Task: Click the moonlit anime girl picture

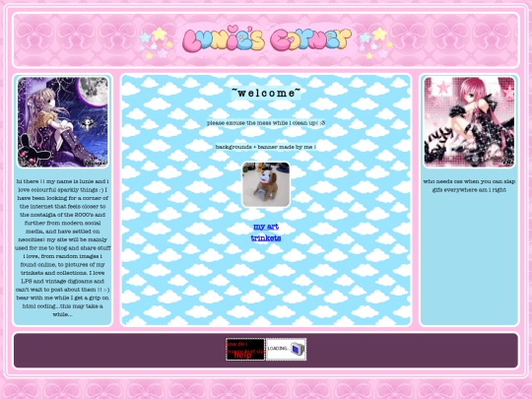Action: pyautogui.click(x=63, y=122)
